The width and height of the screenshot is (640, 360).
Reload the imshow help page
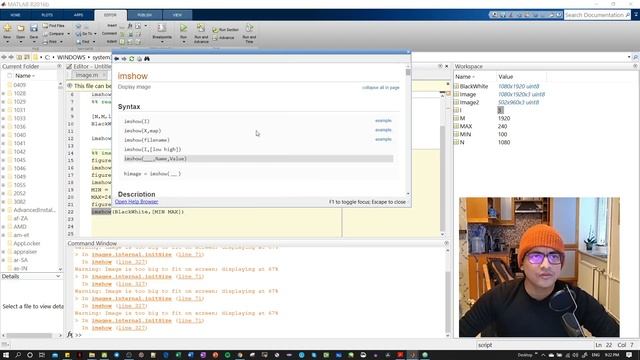click(131, 59)
